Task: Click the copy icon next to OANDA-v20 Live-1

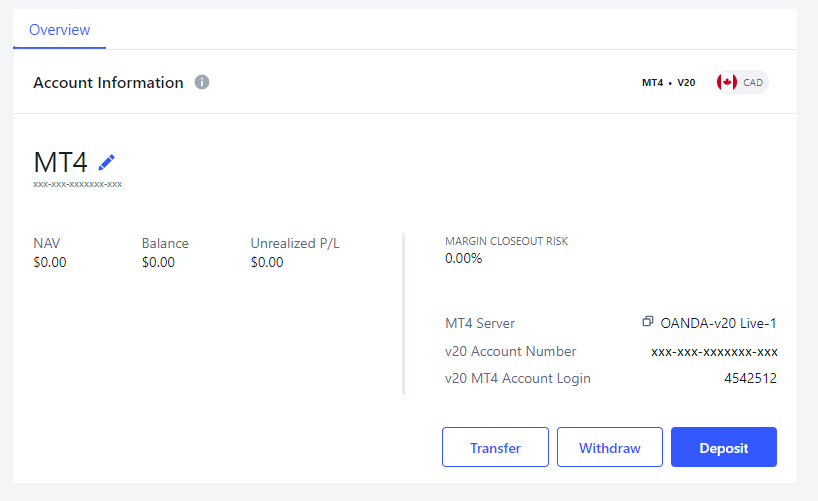Action: [x=648, y=322]
